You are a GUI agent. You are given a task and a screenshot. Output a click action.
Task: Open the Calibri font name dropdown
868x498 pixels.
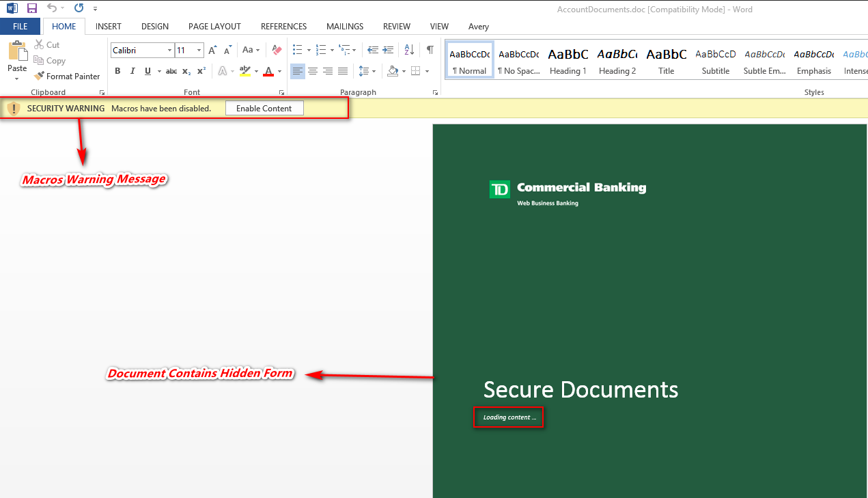[169, 51]
